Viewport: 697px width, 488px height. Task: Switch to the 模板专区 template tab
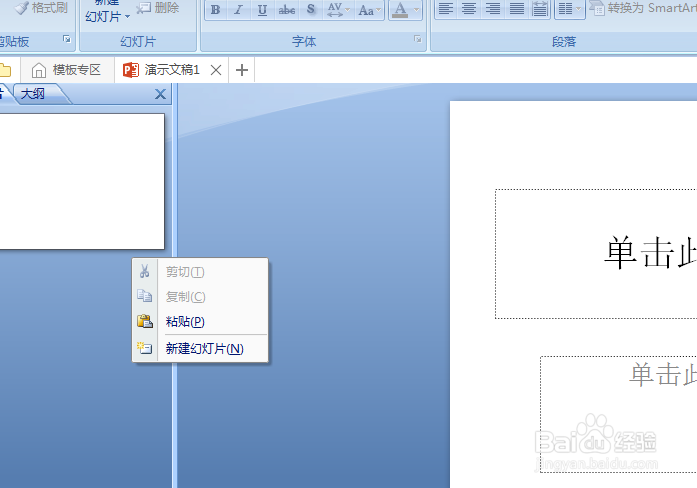[x=67, y=70]
